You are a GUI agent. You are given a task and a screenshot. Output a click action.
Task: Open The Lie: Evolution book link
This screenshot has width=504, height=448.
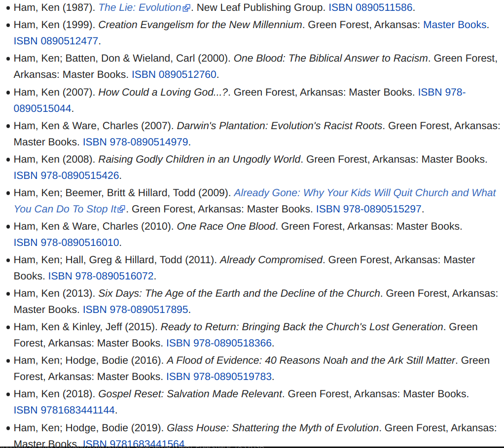point(140,7)
